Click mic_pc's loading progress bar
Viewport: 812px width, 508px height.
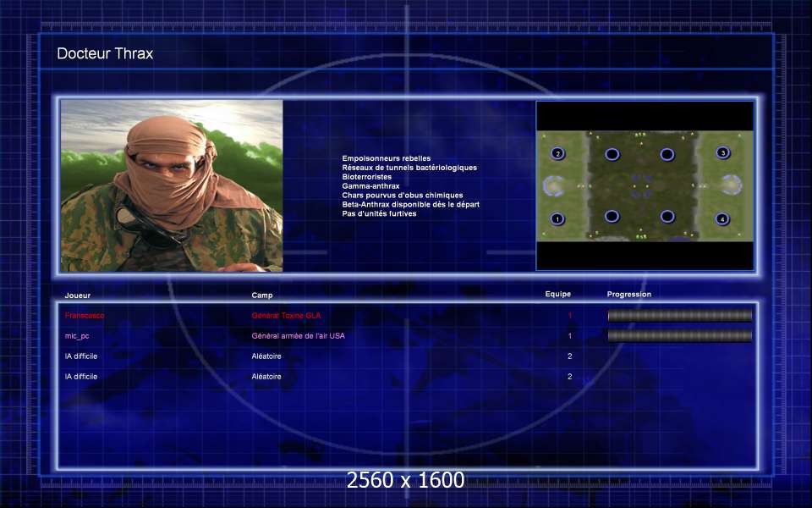coord(679,336)
